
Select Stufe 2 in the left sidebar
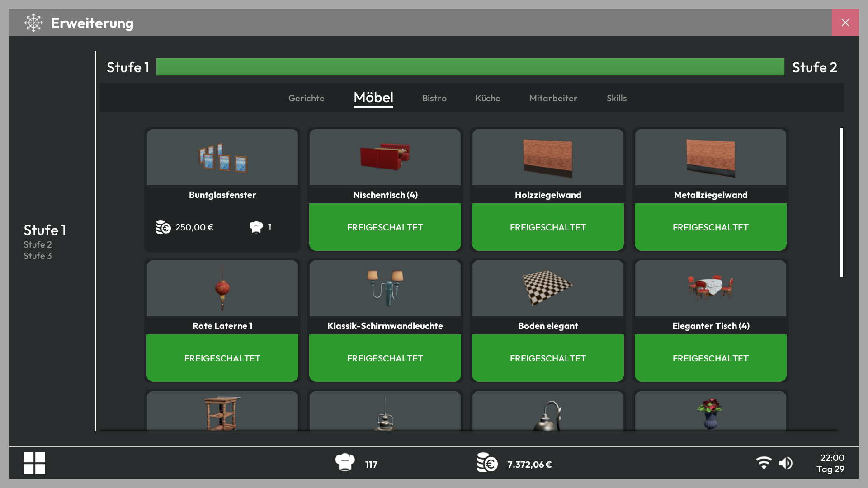[38, 244]
